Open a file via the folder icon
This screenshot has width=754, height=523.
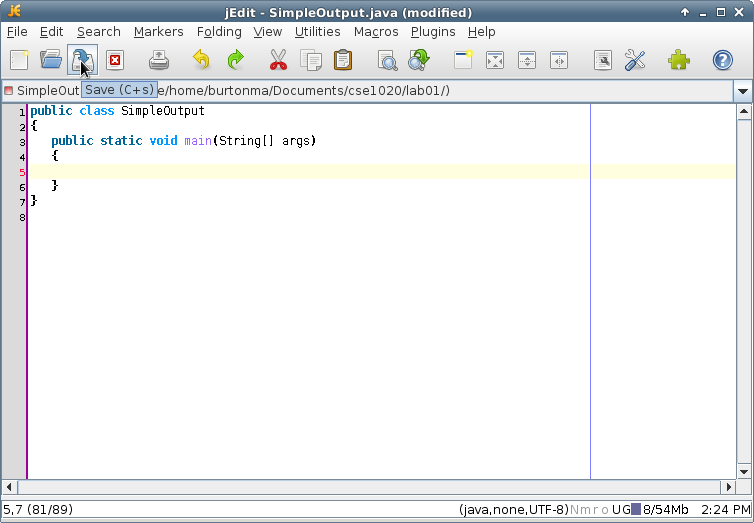point(51,60)
